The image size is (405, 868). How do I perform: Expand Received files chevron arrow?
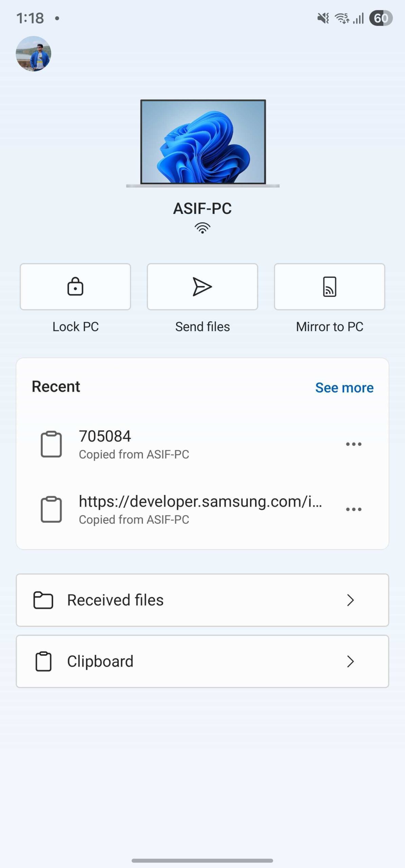click(x=350, y=600)
